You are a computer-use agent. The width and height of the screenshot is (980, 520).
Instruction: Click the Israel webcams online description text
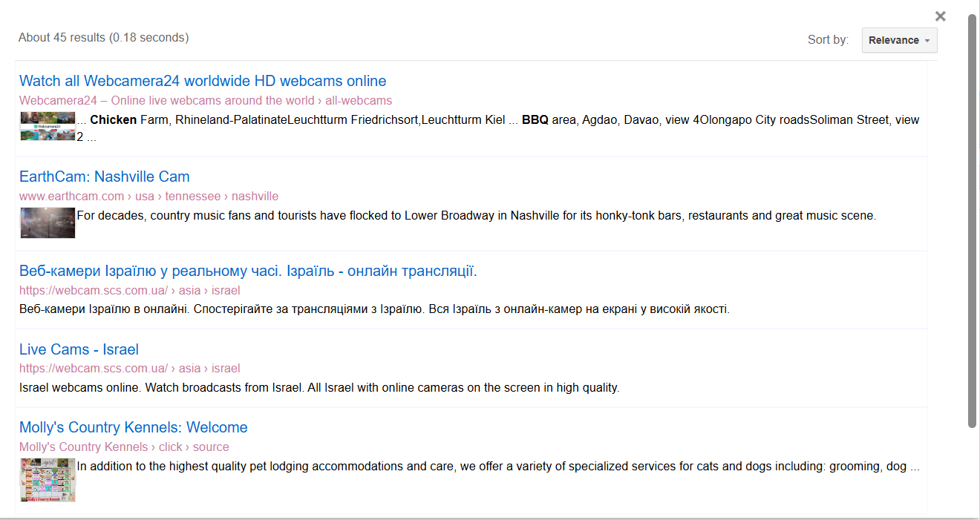319,388
